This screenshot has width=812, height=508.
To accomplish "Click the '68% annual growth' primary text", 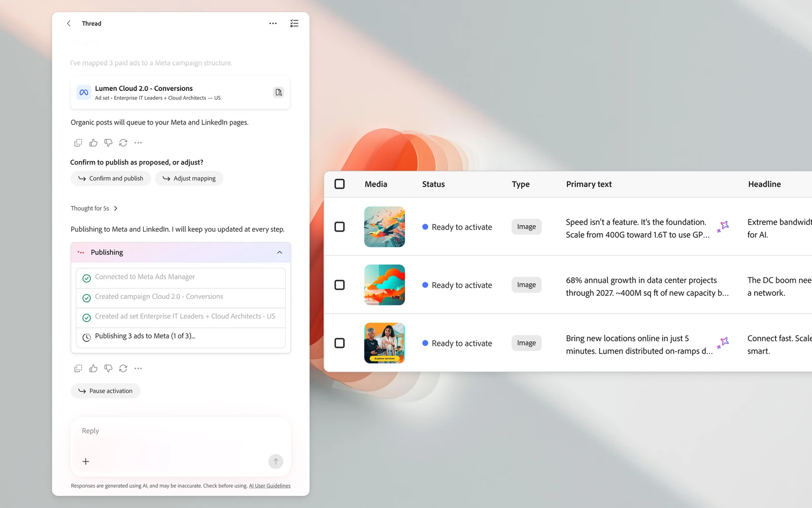I will [647, 287].
